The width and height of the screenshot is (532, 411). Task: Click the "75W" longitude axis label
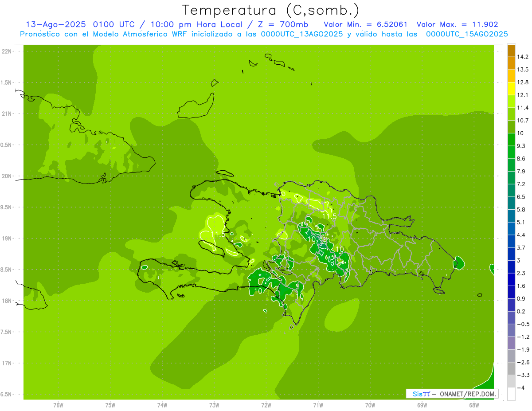pos(110,405)
